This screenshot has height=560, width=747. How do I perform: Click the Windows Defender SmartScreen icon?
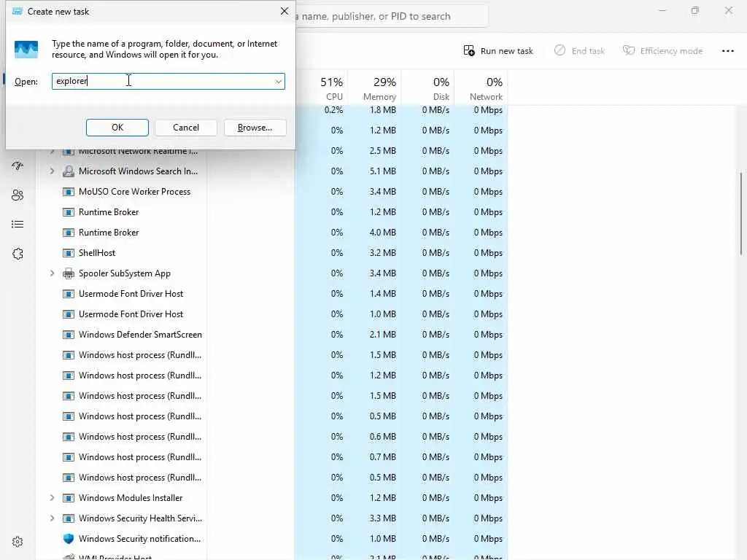[x=69, y=335]
